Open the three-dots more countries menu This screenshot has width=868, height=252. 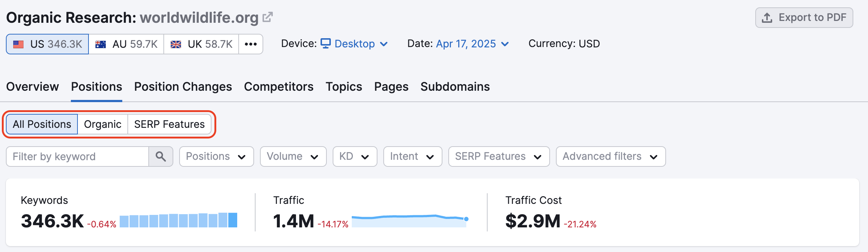pos(251,44)
